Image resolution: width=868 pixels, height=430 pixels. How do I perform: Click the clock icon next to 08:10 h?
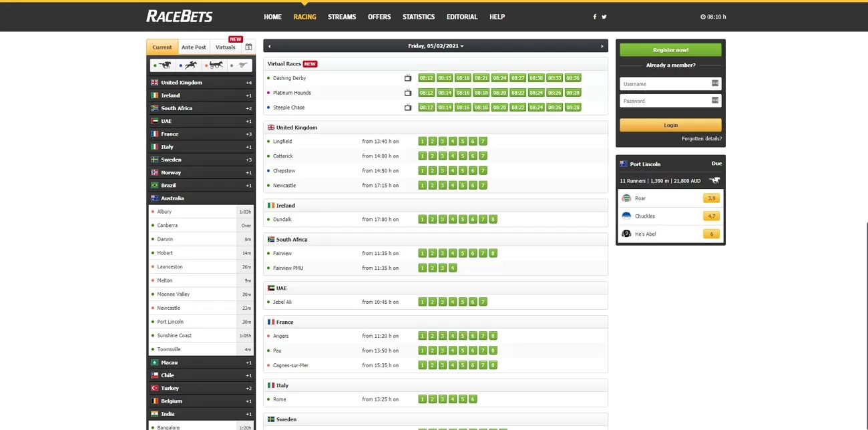703,17
